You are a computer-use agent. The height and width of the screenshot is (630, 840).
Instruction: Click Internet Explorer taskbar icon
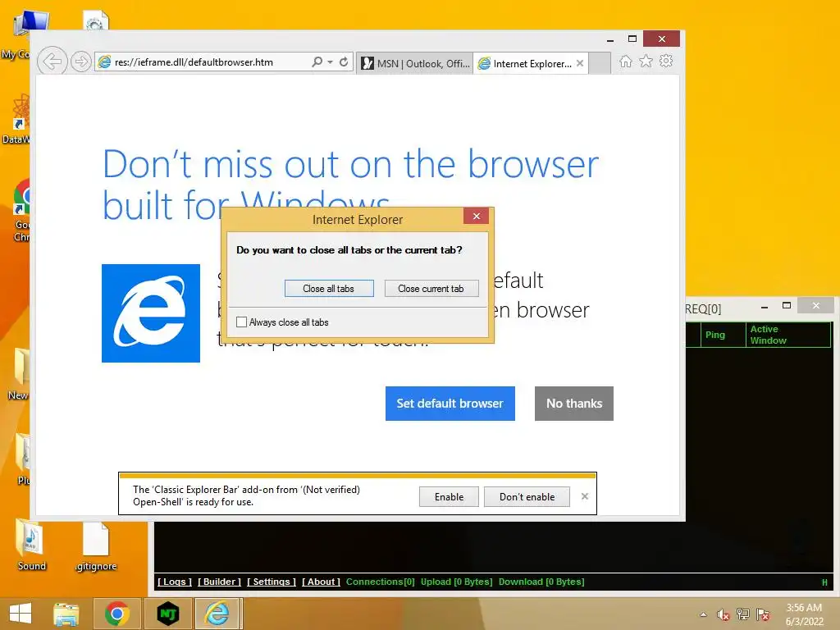point(217,614)
